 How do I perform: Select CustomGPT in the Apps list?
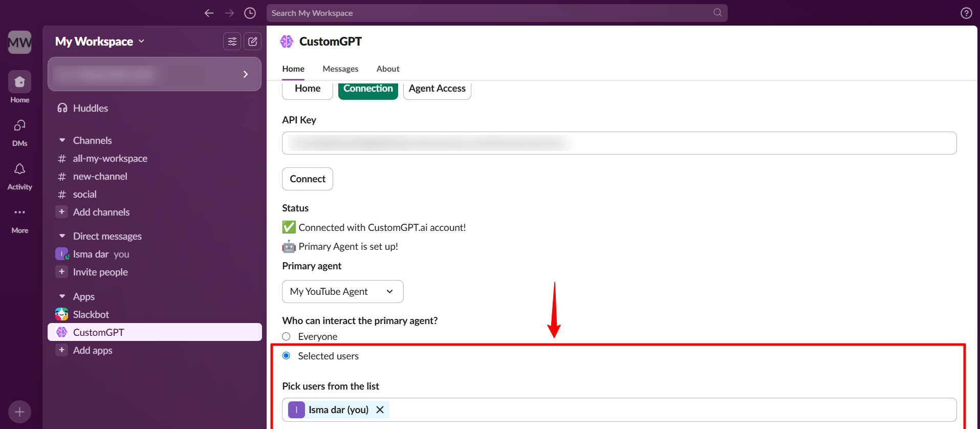point(155,332)
